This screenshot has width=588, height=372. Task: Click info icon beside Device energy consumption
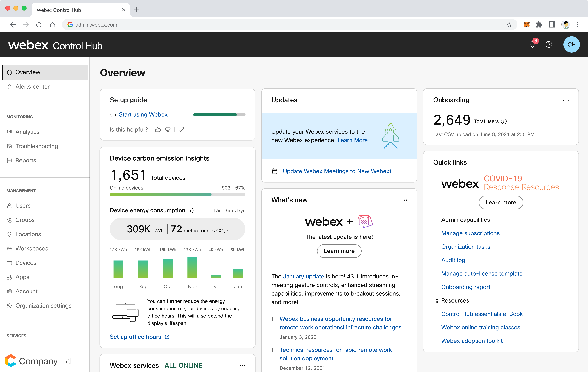[191, 210]
